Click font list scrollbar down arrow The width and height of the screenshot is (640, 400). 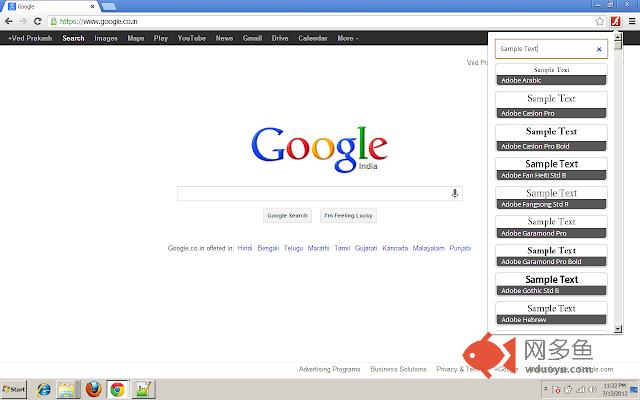(618, 329)
